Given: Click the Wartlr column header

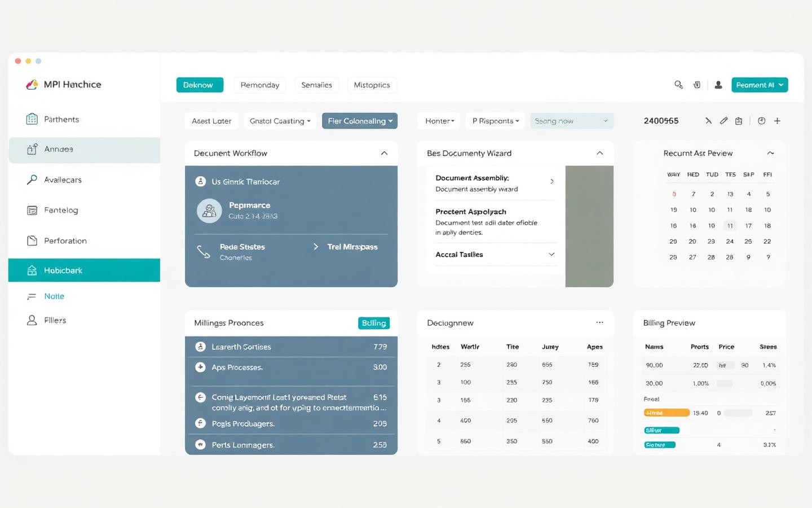Looking at the screenshot, I should (x=470, y=347).
